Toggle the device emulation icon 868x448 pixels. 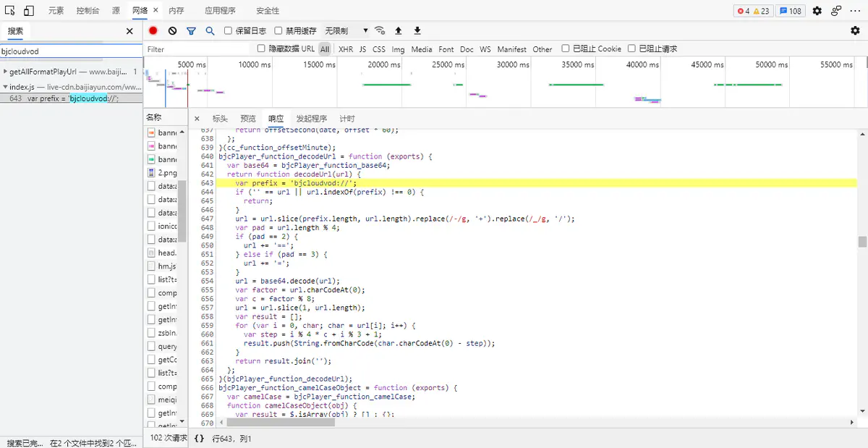[x=29, y=11]
